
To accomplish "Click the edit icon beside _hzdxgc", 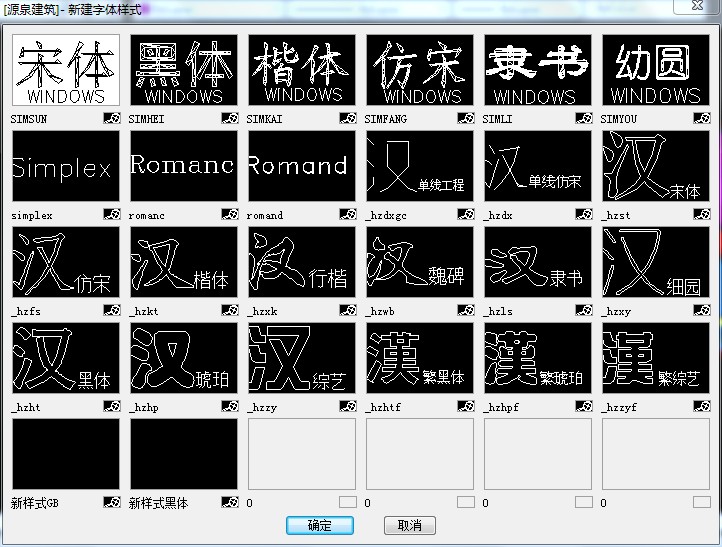I will pos(466,214).
